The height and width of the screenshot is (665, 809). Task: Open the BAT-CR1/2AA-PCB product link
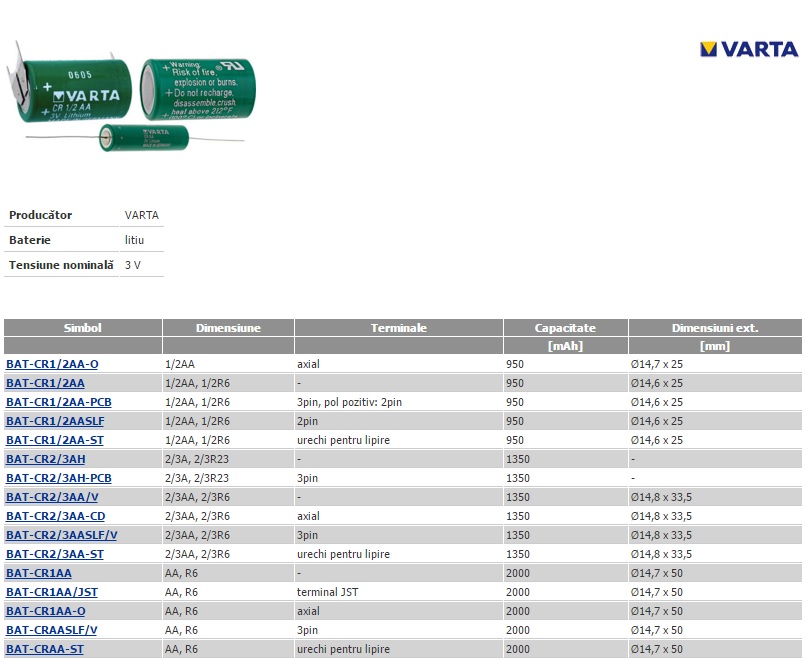click(x=59, y=402)
